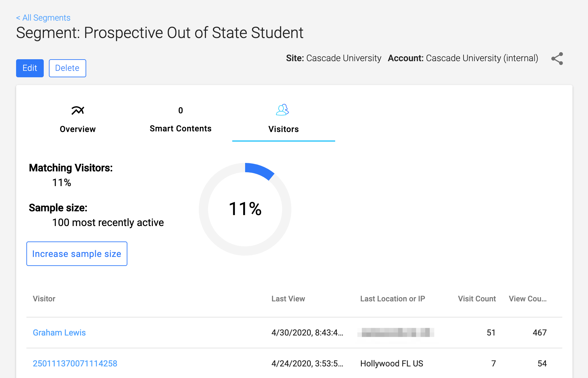588x378 pixels.
Task: Click the Visitors people icon
Action: click(282, 110)
